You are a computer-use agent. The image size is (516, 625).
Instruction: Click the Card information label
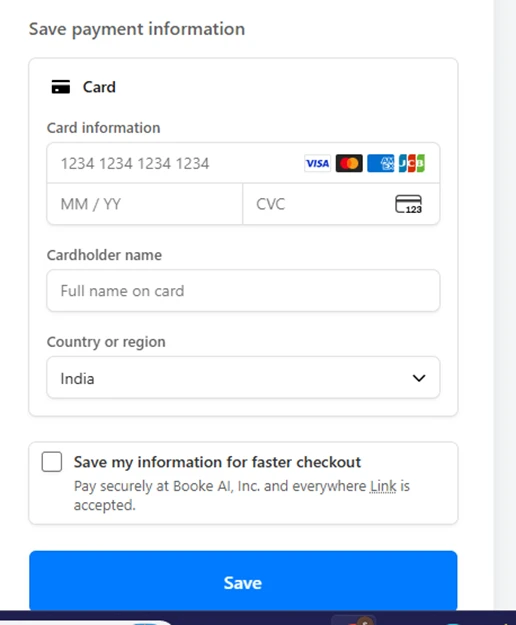coord(104,128)
